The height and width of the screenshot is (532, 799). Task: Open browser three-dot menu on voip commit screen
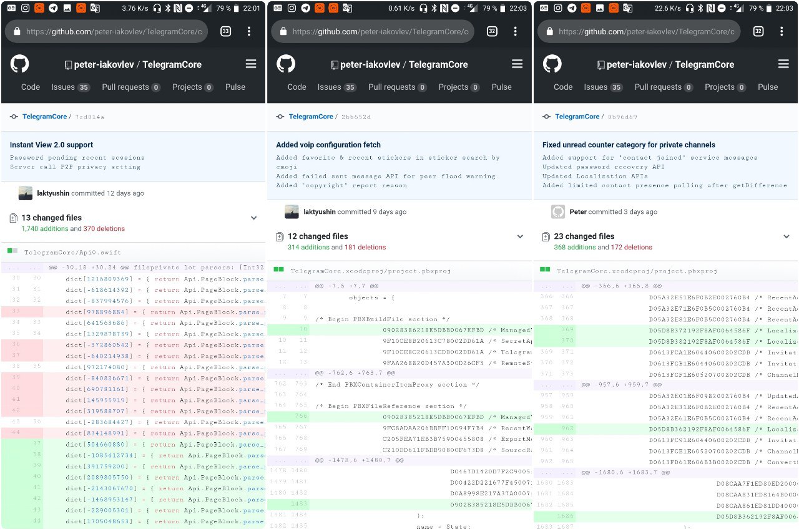point(516,31)
